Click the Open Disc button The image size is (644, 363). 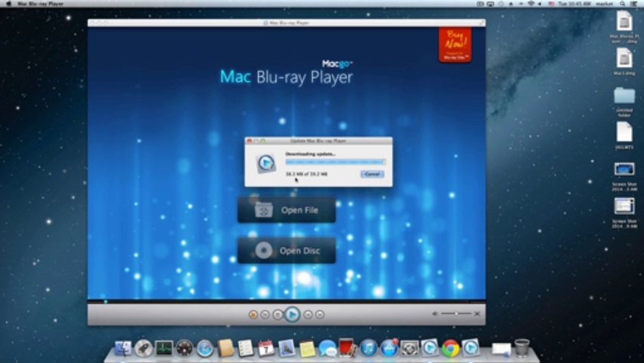point(287,251)
